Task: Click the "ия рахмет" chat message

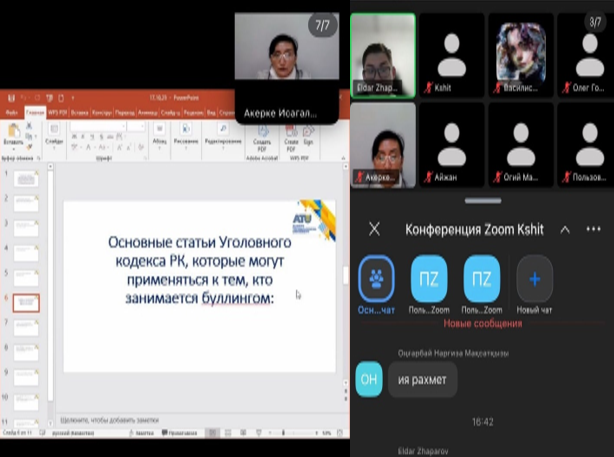Action: point(422,379)
